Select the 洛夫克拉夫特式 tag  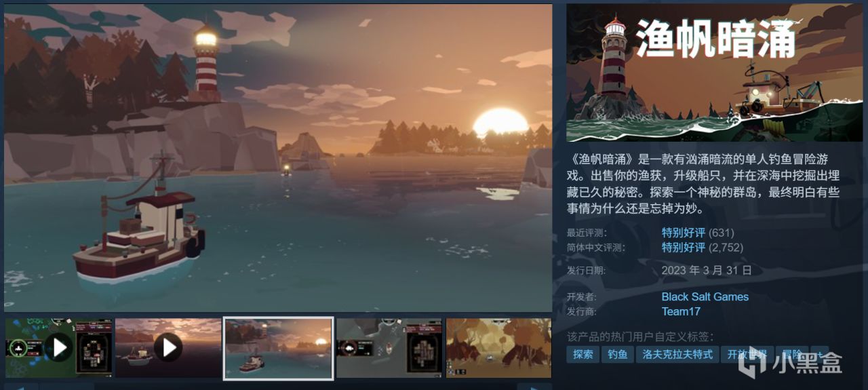[677, 354]
